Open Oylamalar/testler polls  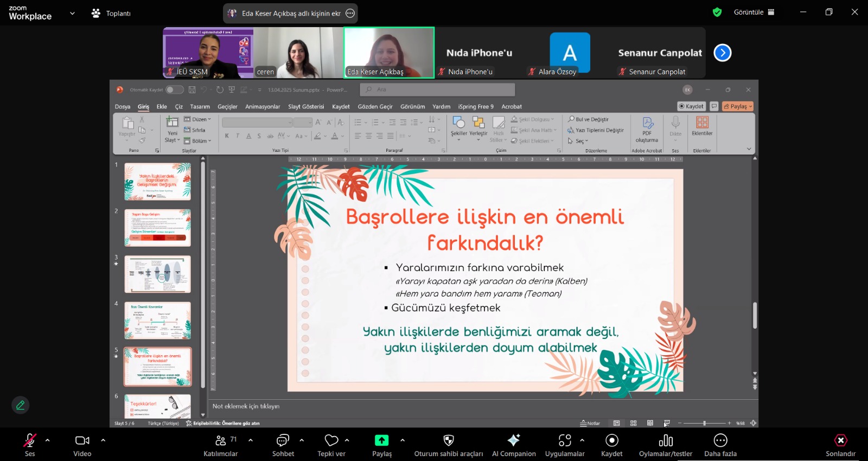(665, 441)
